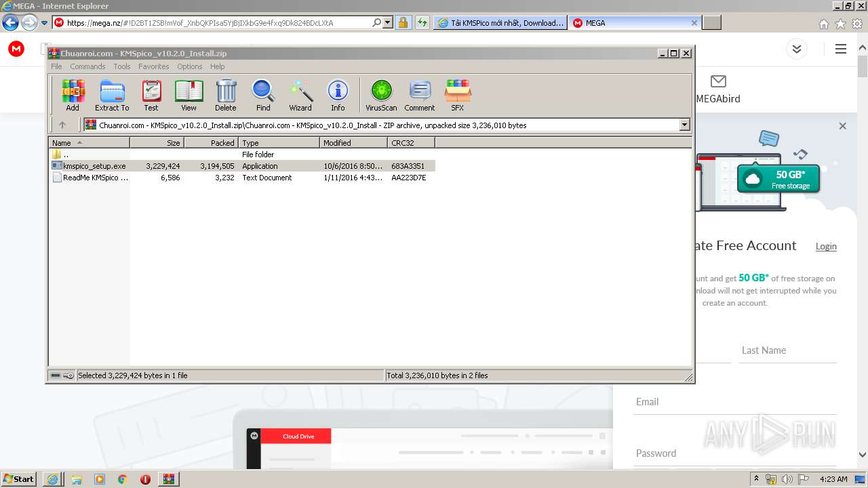Click the Password input field
The width and height of the screenshot is (868, 488).
pos(735,453)
